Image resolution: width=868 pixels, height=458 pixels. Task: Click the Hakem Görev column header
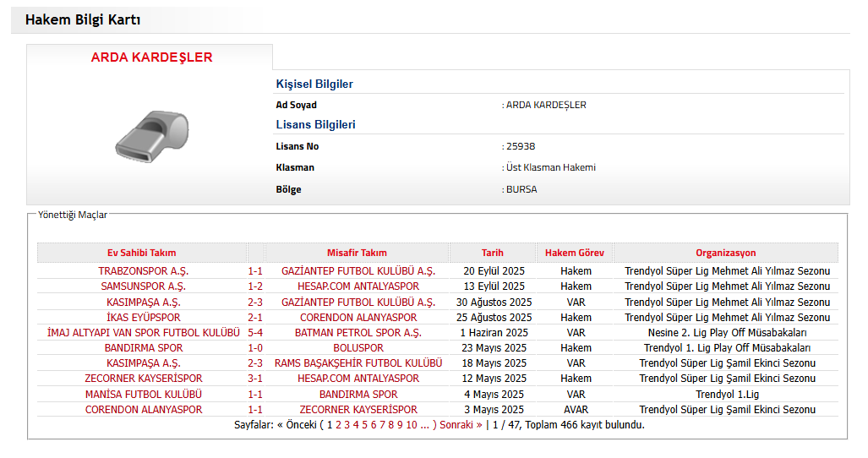(x=575, y=253)
